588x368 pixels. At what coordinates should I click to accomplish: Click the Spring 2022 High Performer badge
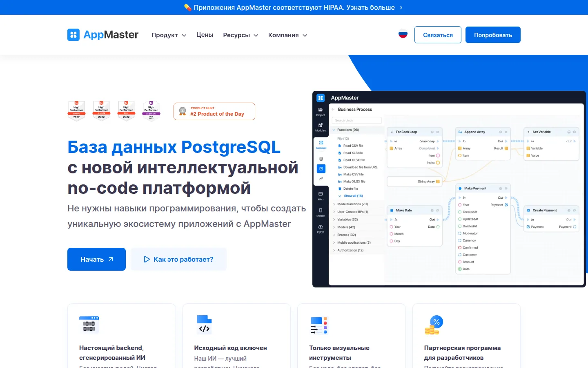click(76, 111)
